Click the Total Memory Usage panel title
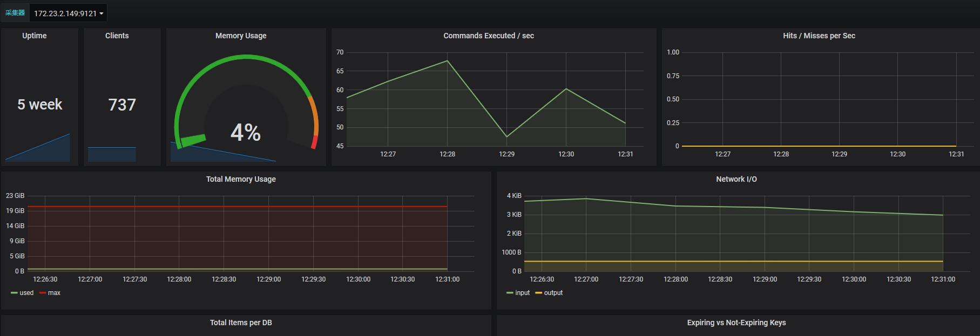Screen dimensions: 980x336 click(x=241, y=179)
